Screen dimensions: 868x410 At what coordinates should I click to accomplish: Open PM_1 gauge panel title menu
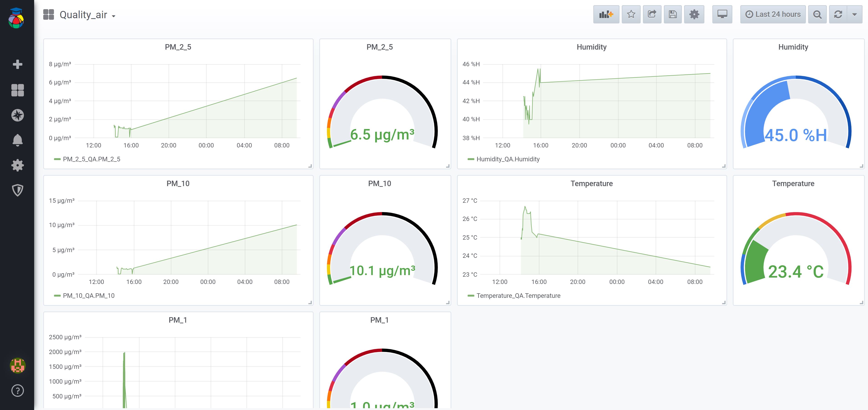(x=380, y=320)
